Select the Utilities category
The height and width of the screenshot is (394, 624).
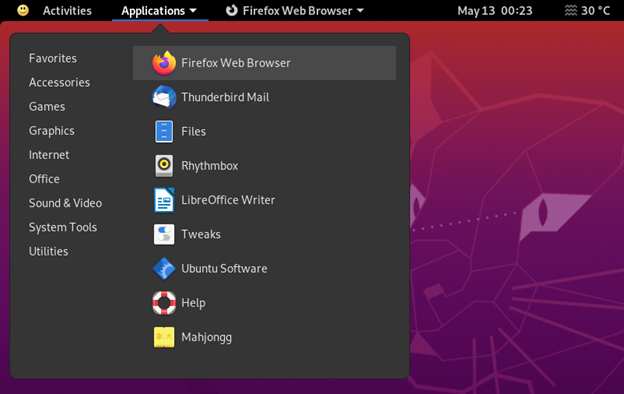point(48,252)
